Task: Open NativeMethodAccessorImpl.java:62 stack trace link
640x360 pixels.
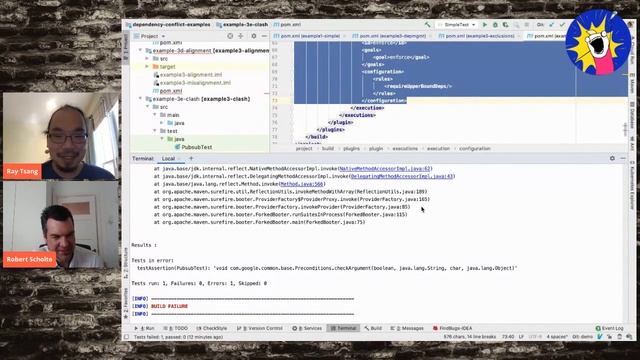Action: coord(385,169)
